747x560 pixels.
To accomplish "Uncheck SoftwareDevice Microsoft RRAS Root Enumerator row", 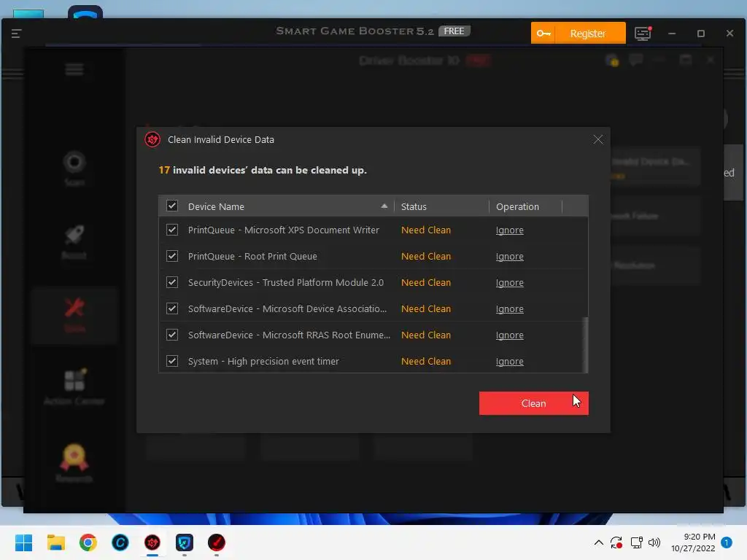I will coord(172,335).
